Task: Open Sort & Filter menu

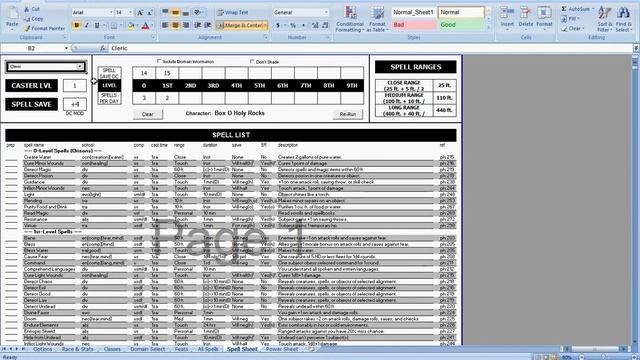Action: 604,19
